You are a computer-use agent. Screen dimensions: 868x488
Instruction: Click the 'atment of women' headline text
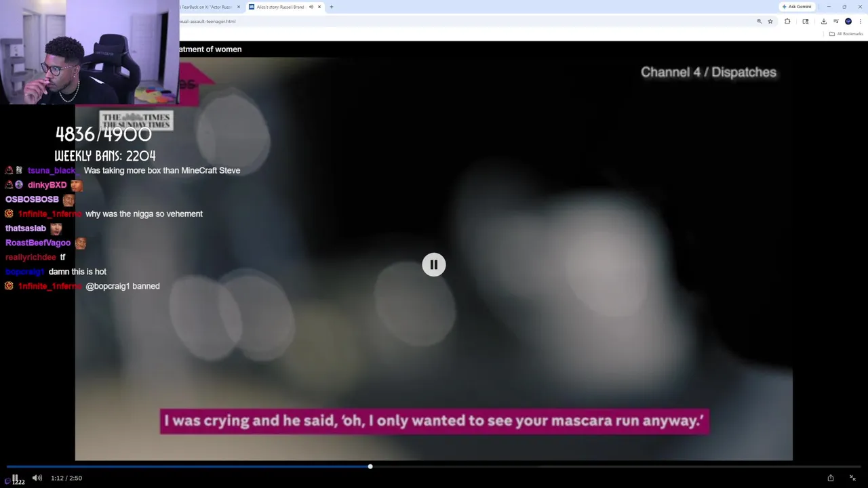pyautogui.click(x=210, y=49)
